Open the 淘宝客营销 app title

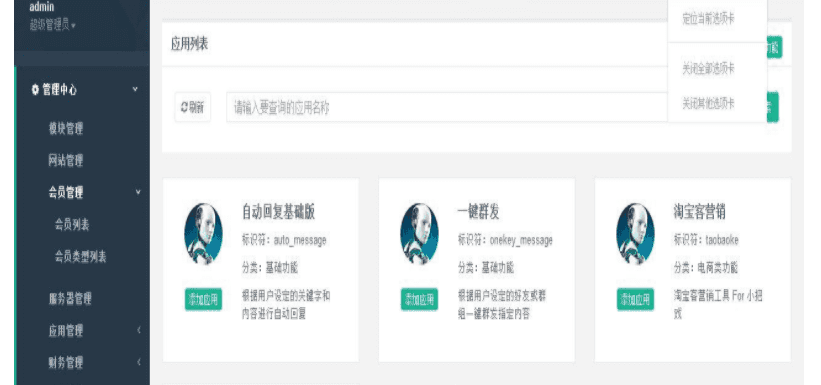tap(699, 212)
